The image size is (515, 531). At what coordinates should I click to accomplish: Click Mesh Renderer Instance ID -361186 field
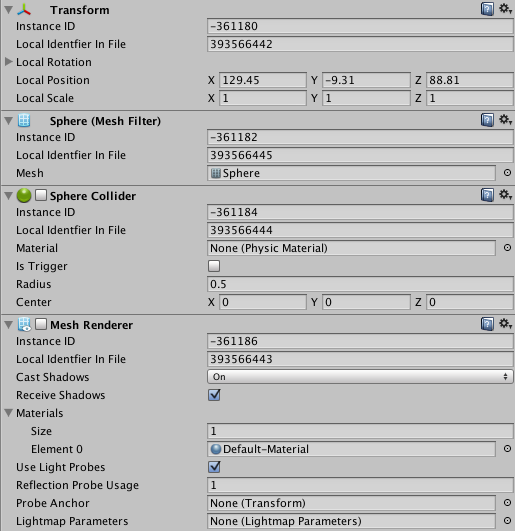[x=360, y=341]
